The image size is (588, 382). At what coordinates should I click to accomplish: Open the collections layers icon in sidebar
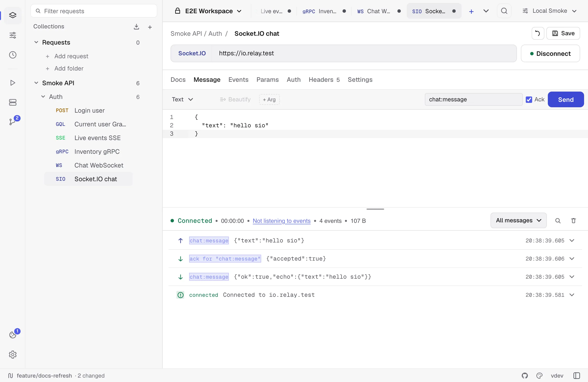(x=12, y=15)
